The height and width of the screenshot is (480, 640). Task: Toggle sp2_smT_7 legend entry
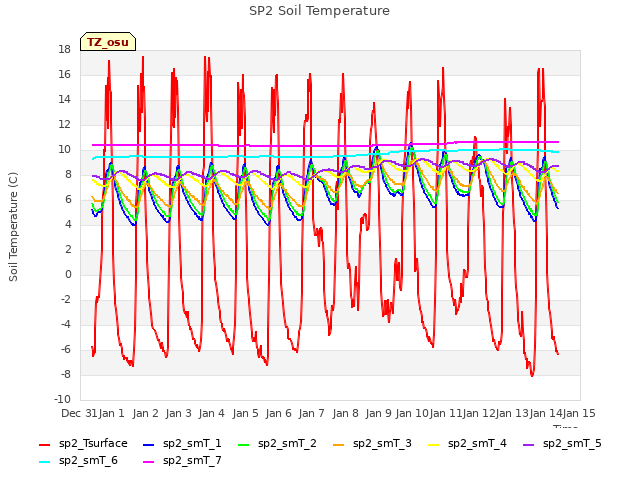point(182,460)
